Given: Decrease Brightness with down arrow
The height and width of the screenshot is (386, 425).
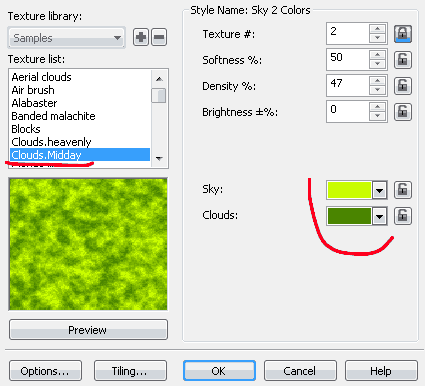Looking at the screenshot, I should point(377,116).
